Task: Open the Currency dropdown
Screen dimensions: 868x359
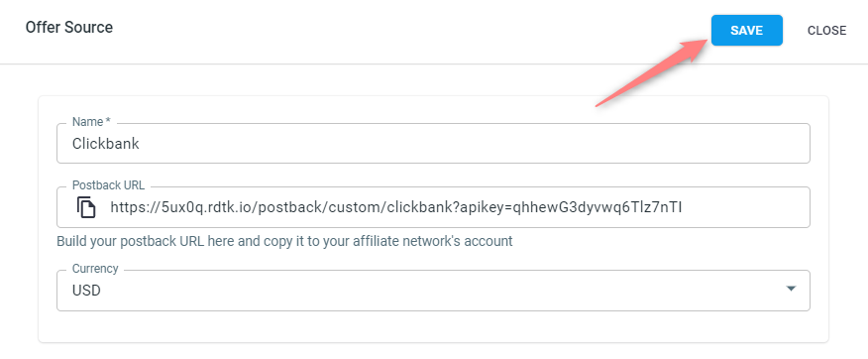Action: pos(433,291)
